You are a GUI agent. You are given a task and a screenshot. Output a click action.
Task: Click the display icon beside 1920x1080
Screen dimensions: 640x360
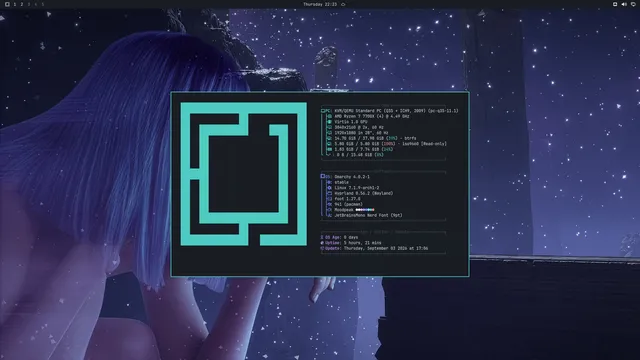[x=329, y=133]
